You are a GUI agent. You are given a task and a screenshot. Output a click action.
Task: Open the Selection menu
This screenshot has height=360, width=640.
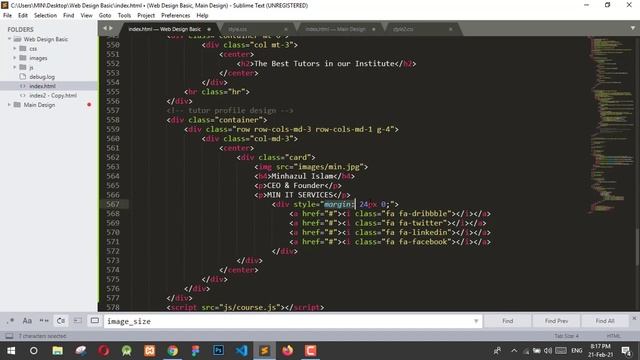pyautogui.click(x=45, y=16)
